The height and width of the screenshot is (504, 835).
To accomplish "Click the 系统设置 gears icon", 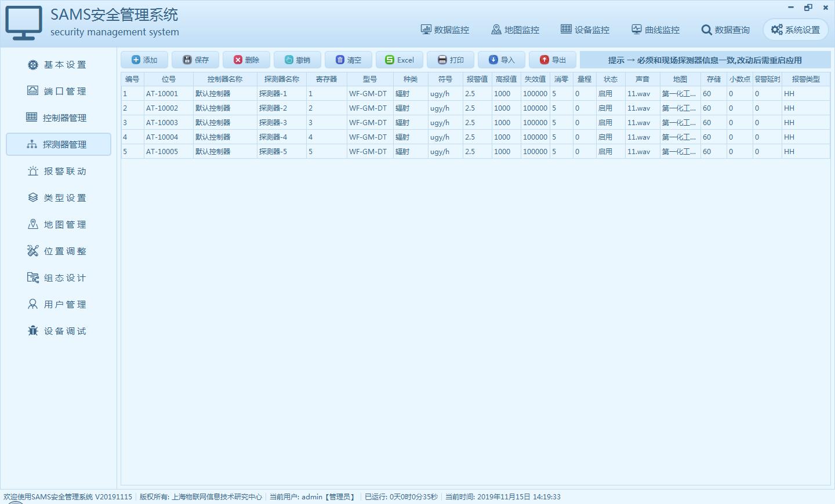I will (777, 30).
